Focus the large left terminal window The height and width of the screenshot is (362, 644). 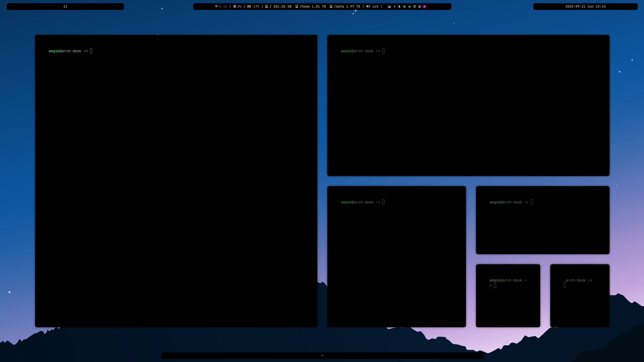coord(176,181)
